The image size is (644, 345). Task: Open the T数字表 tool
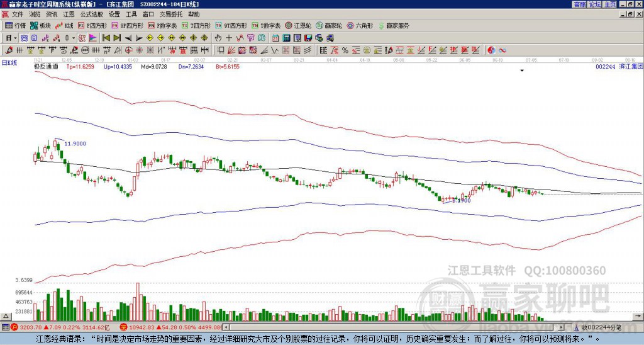[266, 25]
